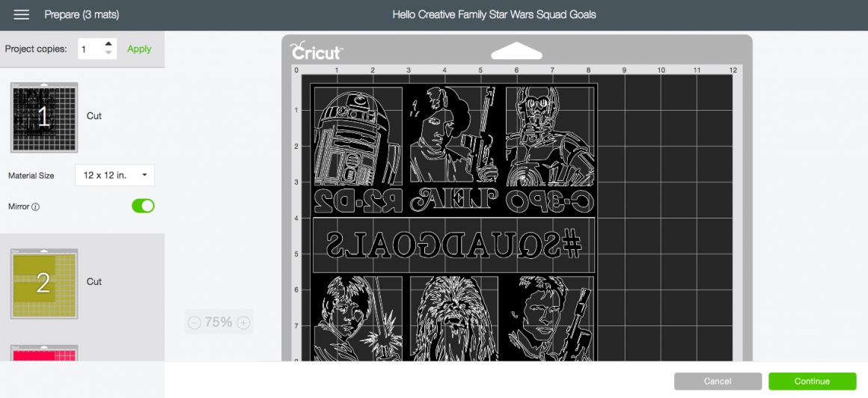Click the Cut label for mat 2

(x=94, y=281)
